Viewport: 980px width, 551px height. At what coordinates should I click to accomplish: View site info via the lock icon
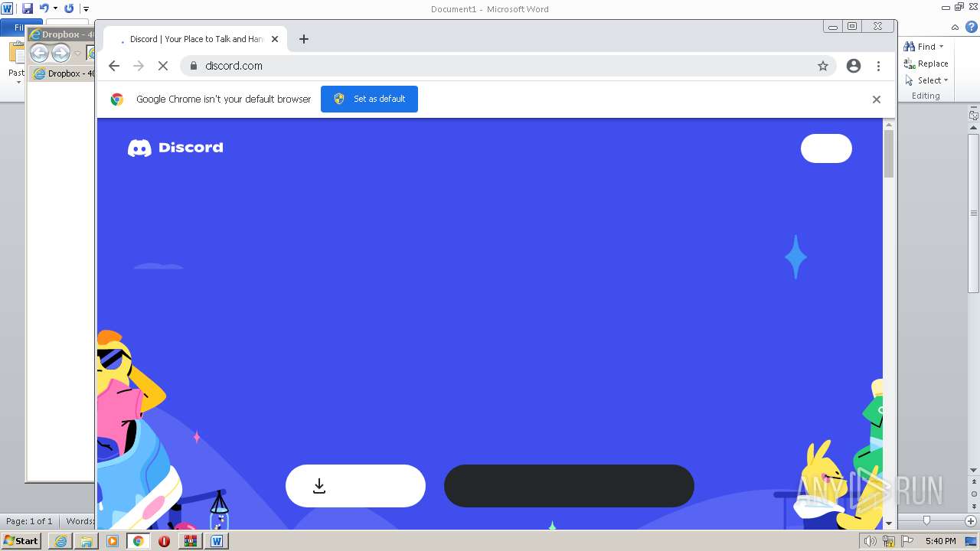[194, 66]
